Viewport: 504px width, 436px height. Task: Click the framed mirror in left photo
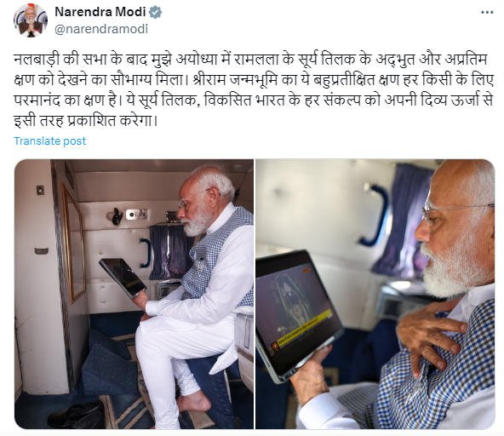74,244
